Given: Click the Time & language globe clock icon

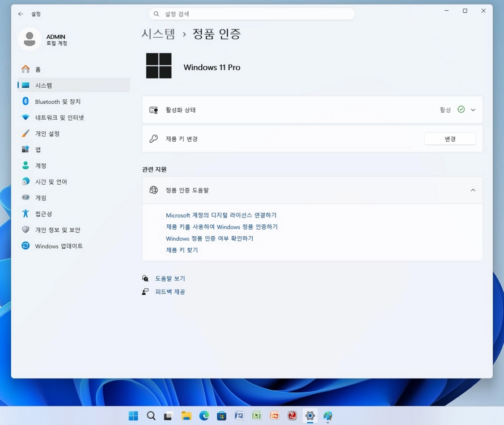Looking at the screenshot, I should coord(26,181).
